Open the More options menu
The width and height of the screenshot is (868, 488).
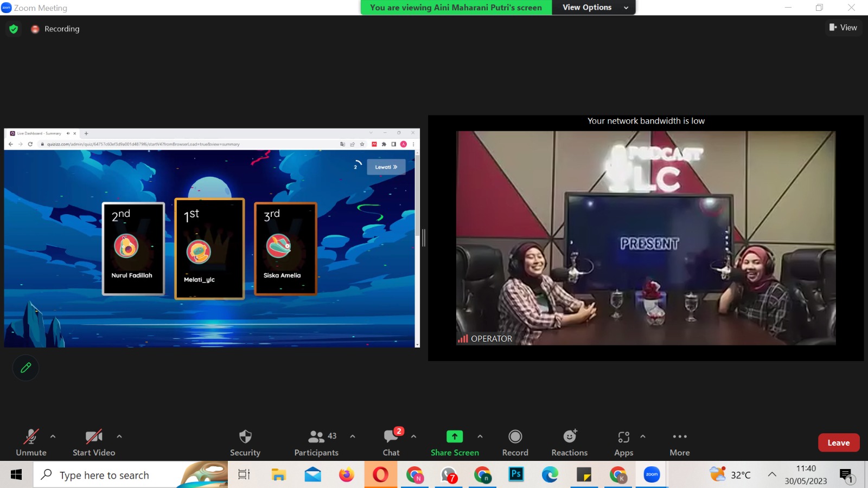(x=679, y=437)
